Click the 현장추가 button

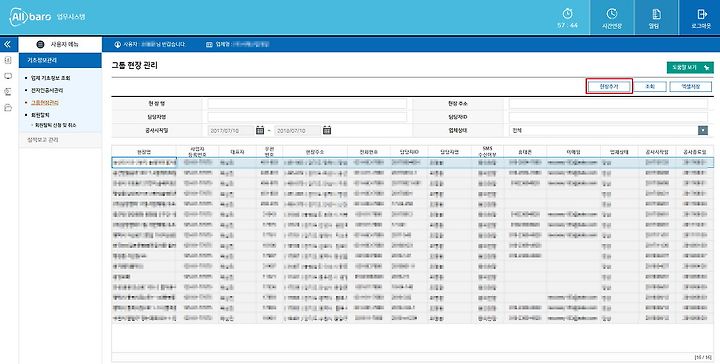(609, 86)
